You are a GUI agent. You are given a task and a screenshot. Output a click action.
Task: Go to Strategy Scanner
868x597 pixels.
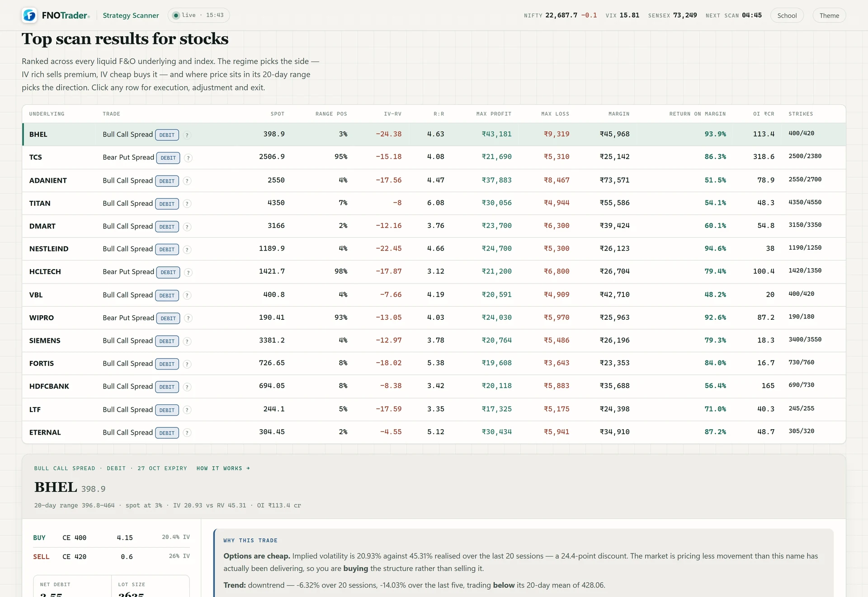pos(131,15)
